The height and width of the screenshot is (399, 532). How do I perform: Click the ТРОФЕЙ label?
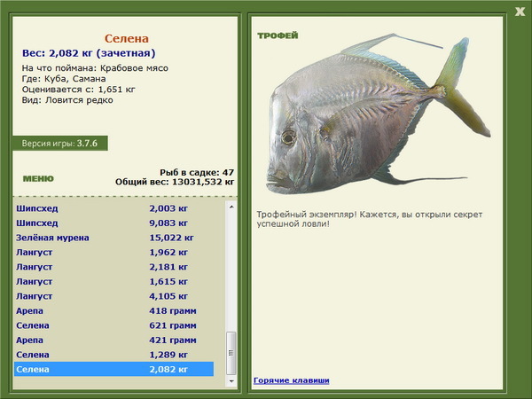pyautogui.click(x=278, y=35)
